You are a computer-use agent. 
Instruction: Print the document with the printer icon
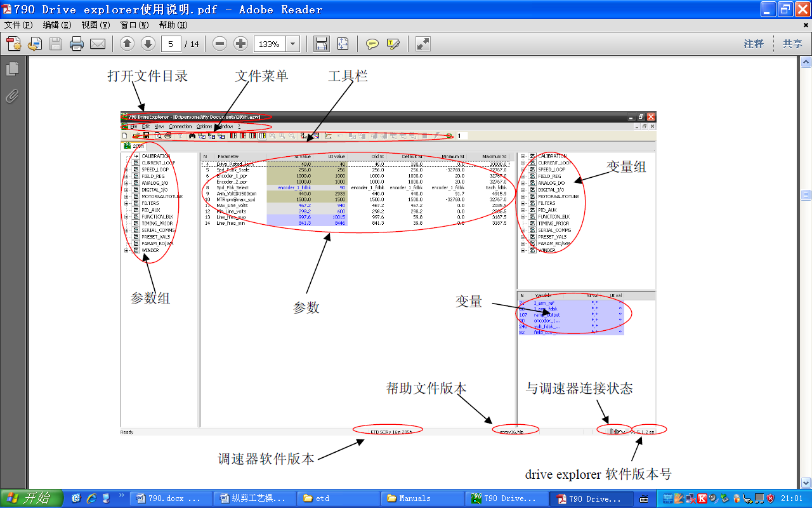[x=77, y=44]
